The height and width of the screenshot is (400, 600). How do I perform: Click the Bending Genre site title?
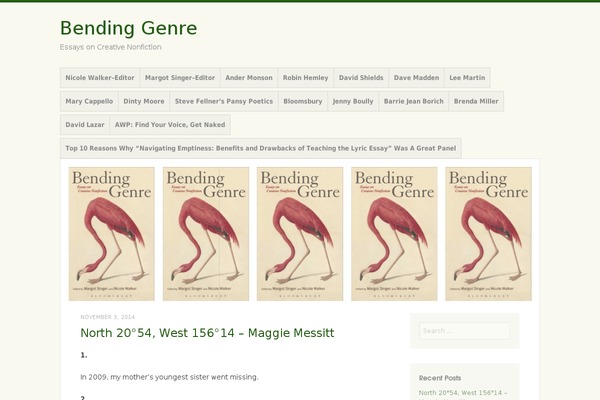pyautogui.click(x=128, y=28)
